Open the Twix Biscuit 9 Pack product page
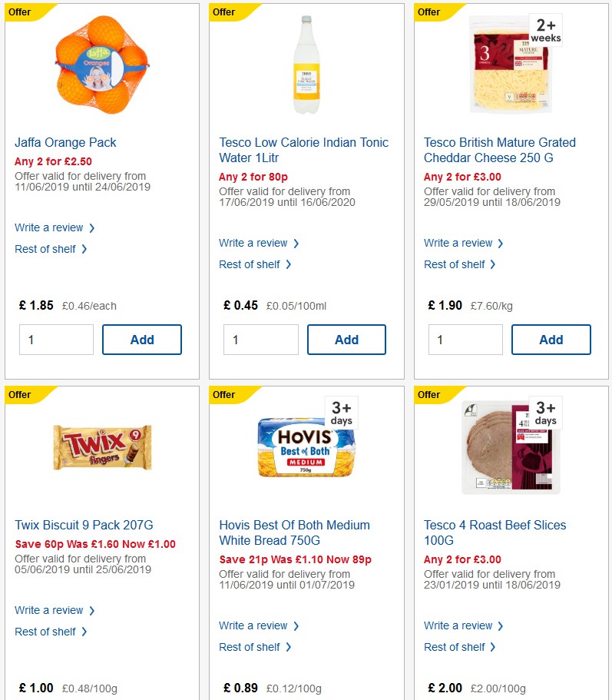The height and width of the screenshot is (700, 612). pyautogui.click(x=84, y=525)
